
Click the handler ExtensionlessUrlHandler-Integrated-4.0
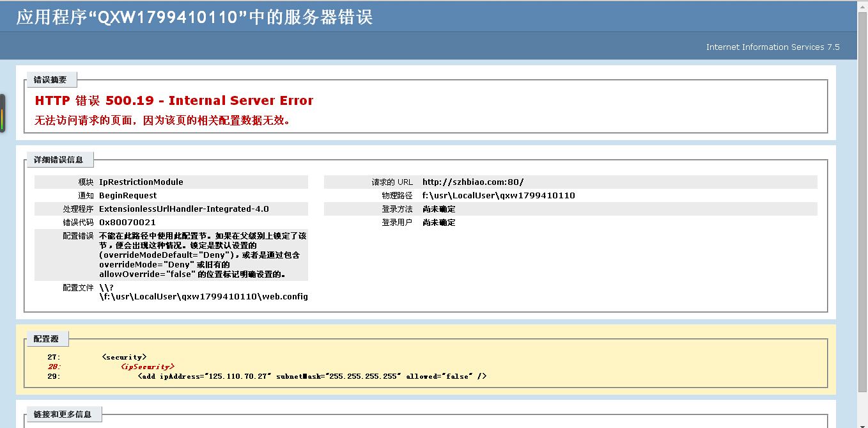184,209
